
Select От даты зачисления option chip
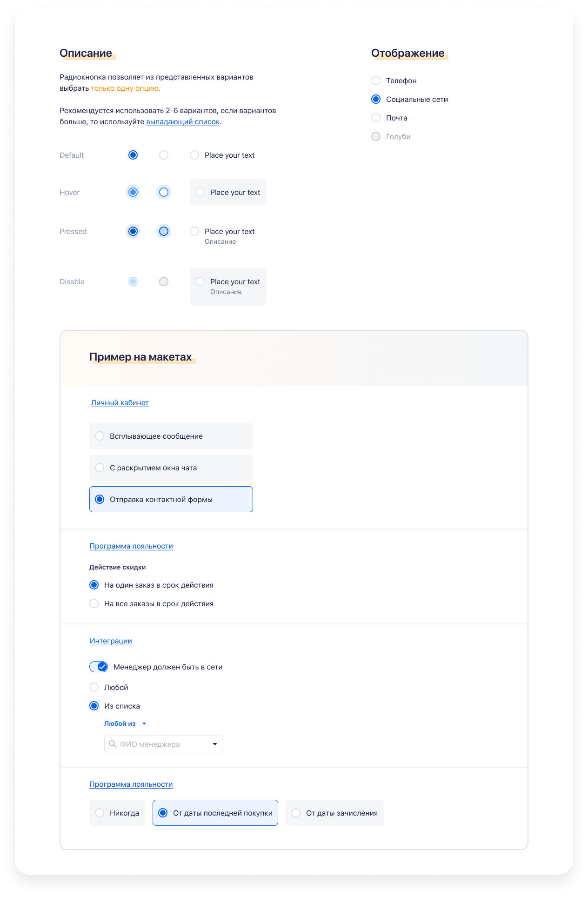pyautogui.click(x=334, y=813)
